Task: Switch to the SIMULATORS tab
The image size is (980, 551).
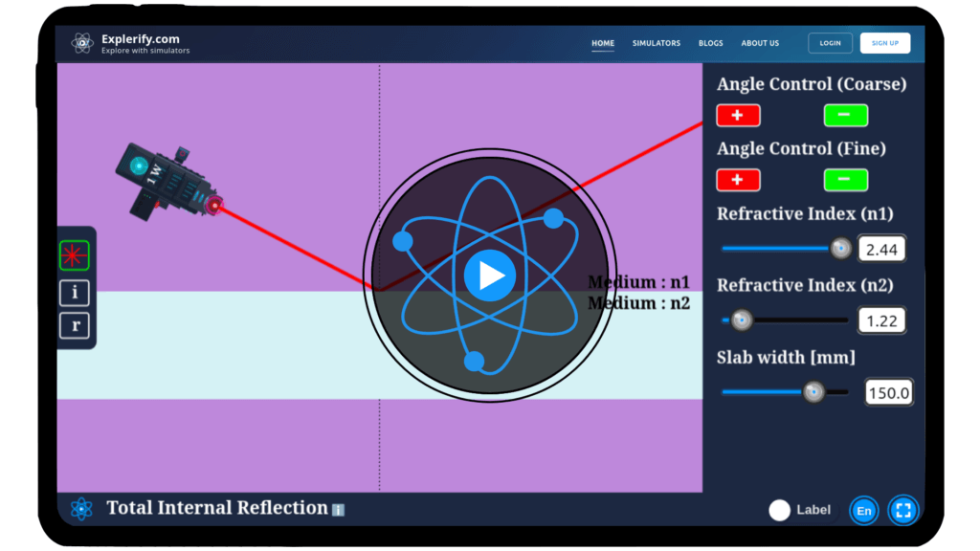Action: coord(657,43)
